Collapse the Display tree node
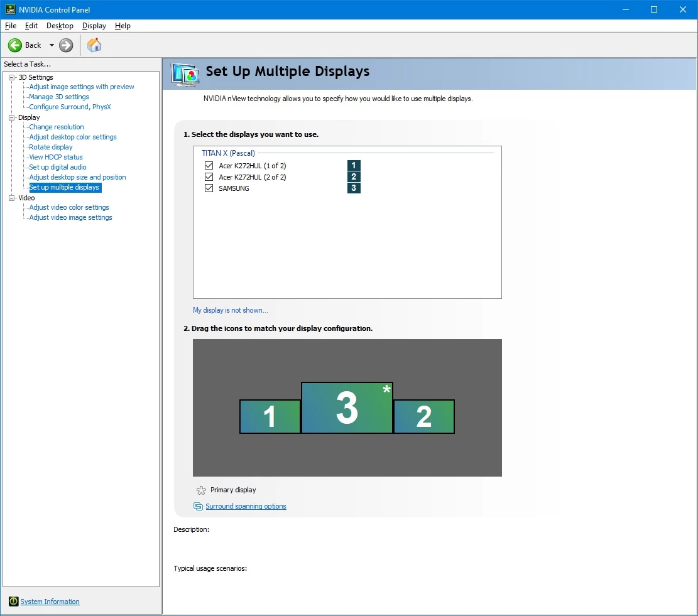The height and width of the screenshot is (616, 698). [12, 117]
